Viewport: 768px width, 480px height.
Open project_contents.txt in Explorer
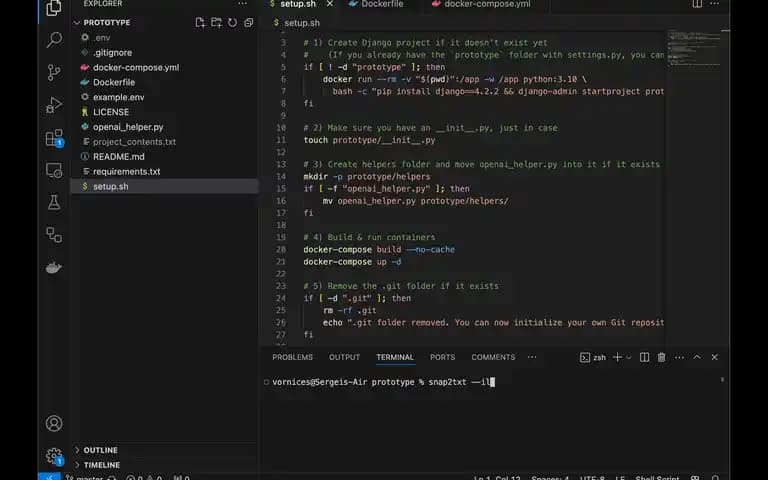coord(165,142)
